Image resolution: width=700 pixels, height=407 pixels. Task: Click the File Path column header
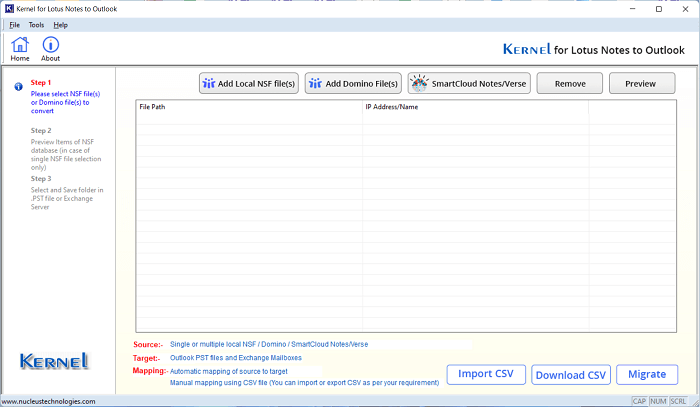(249, 107)
